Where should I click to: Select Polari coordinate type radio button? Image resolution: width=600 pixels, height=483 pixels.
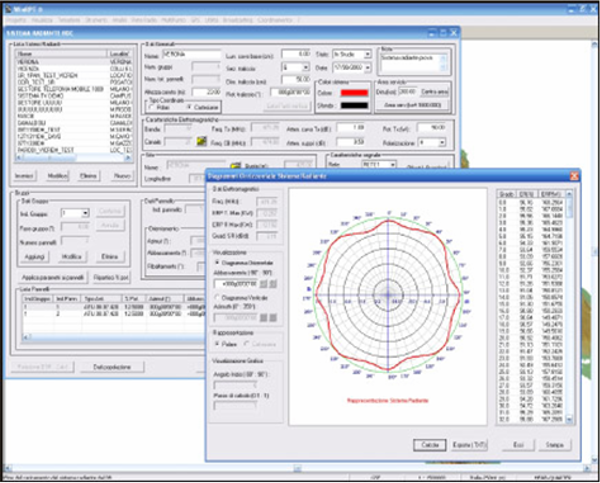click(152, 107)
